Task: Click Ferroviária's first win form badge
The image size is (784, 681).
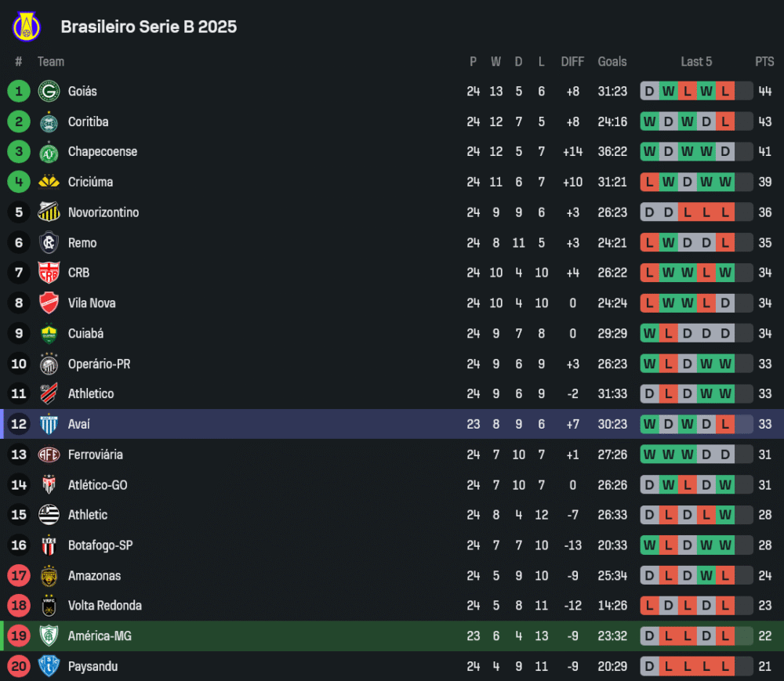Action: (649, 455)
